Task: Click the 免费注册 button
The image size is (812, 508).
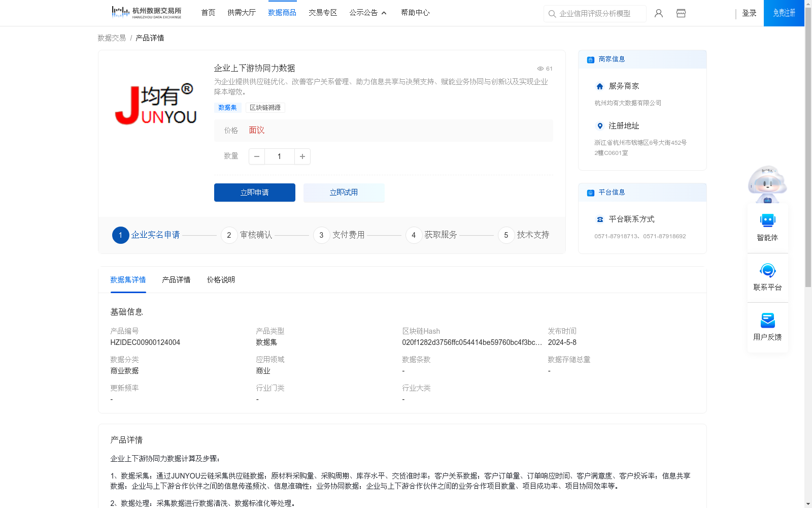Action: [x=784, y=13]
